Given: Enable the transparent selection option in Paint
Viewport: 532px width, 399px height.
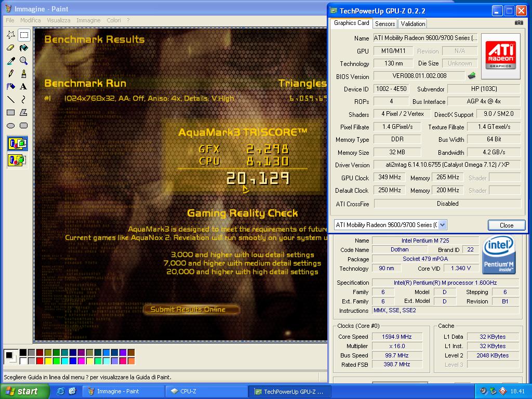Looking at the screenshot, I should (17, 159).
